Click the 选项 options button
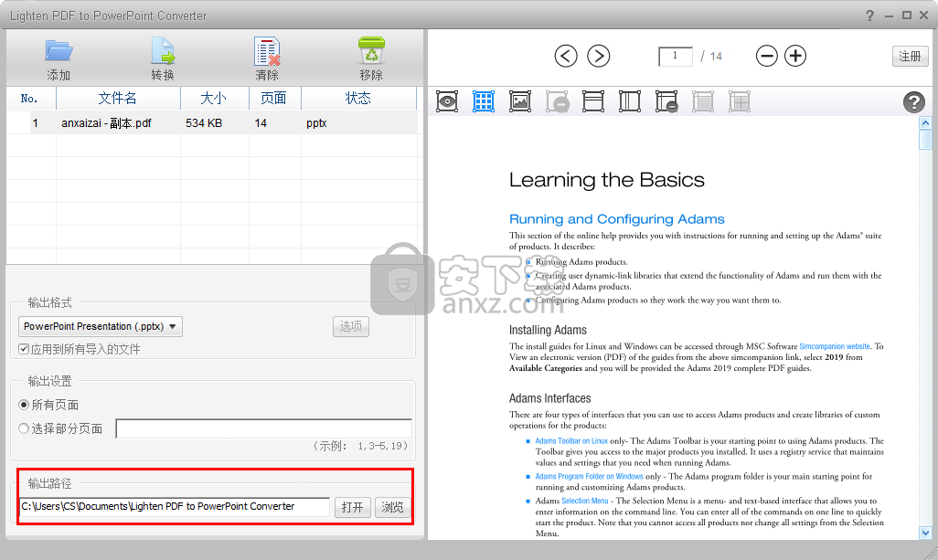Image resolution: width=938 pixels, height=560 pixels. (350, 326)
